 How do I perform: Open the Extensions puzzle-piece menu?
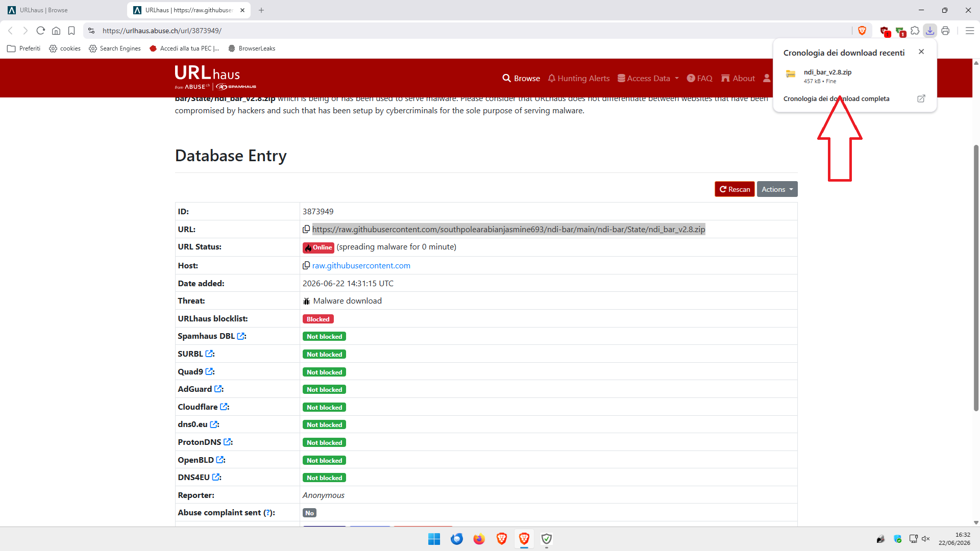click(x=915, y=31)
